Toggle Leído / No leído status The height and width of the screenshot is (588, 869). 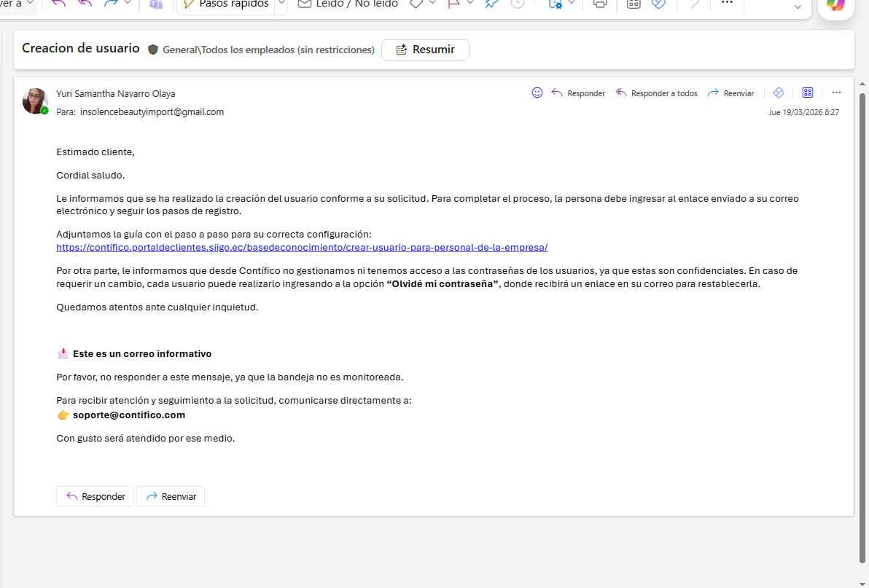(x=348, y=4)
